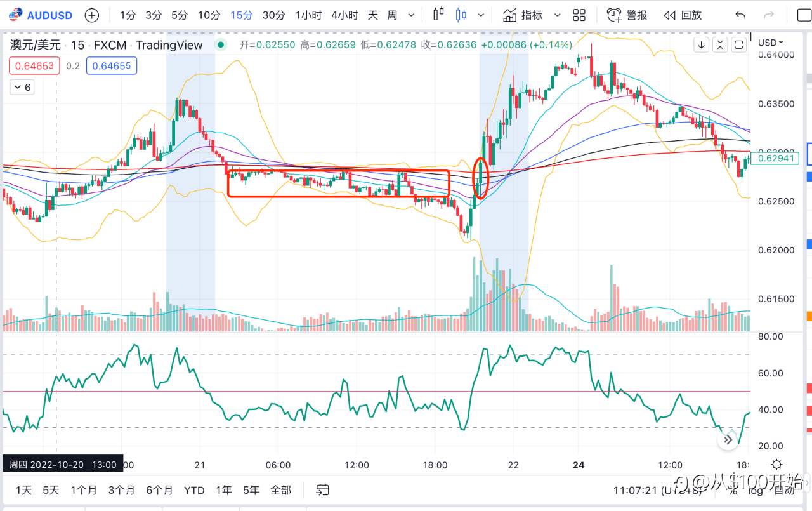This screenshot has height=511, width=812.
Task: Open the indicator templates grid icon
Action: pyautogui.click(x=579, y=15)
